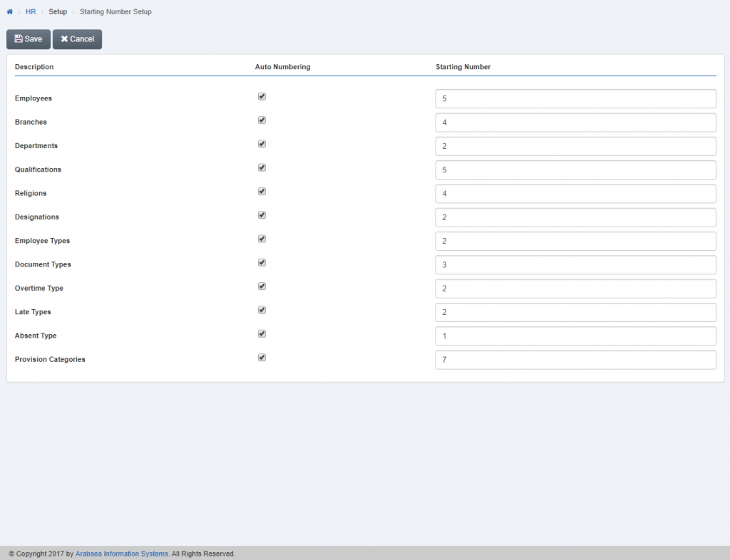The height and width of the screenshot is (560, 730).
Task: Toggle auto numbering for Qualifications
Action: pyautogui.click(x=262, y=167)
